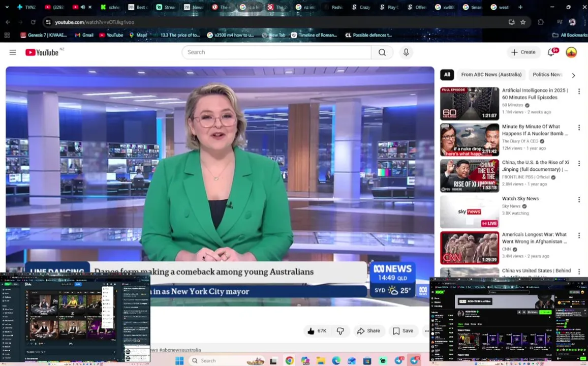Select the All filter chip
Viewport: 588px width, 366px height.
point(447,75)
